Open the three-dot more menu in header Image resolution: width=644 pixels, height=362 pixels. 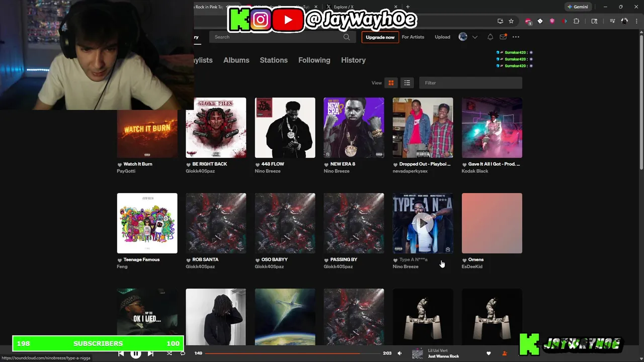[516, 37]
